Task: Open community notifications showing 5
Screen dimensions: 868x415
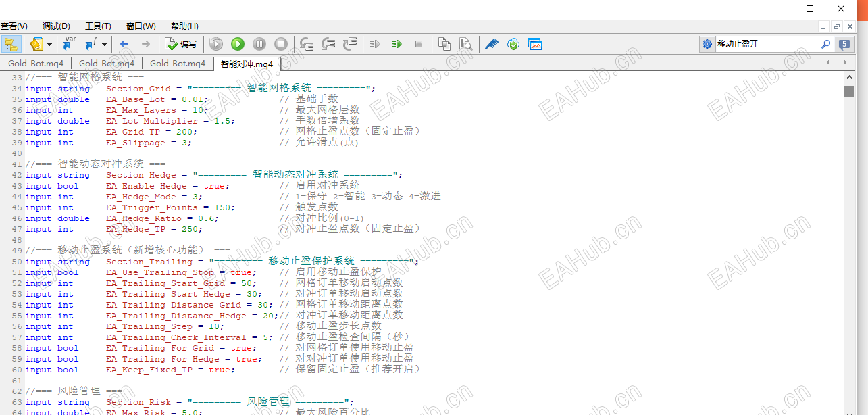Action: pyautogui.click(x=844, y=45)
